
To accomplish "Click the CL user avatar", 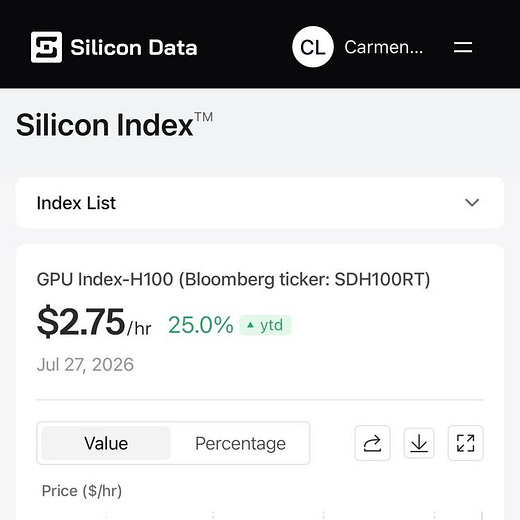I will [x=313, y=47].
